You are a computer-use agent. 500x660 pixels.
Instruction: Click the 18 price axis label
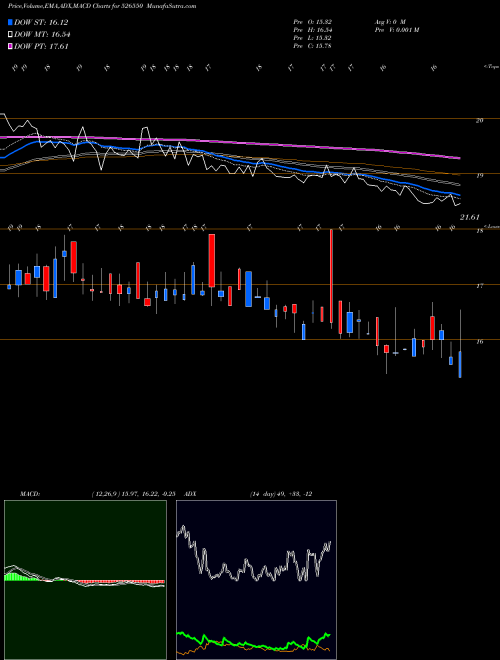(479, 231)
